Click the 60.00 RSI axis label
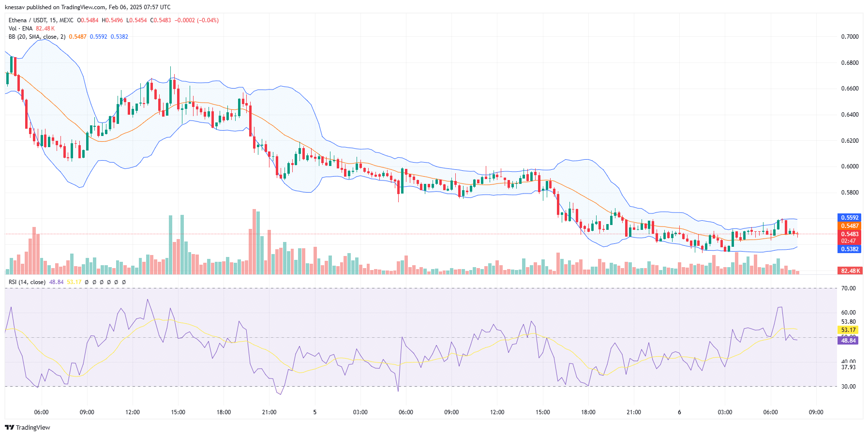The image size is (868, 436). (849, 313)
